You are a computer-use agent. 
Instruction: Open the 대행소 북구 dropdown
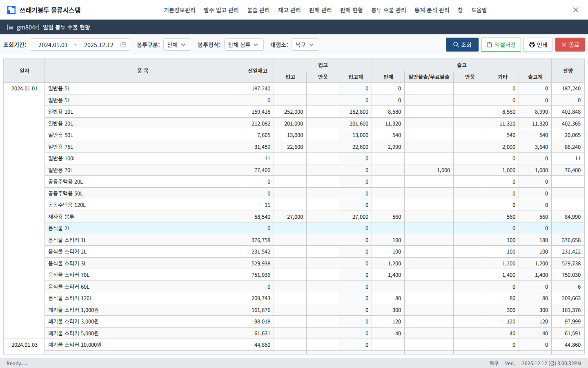[305, 45]
